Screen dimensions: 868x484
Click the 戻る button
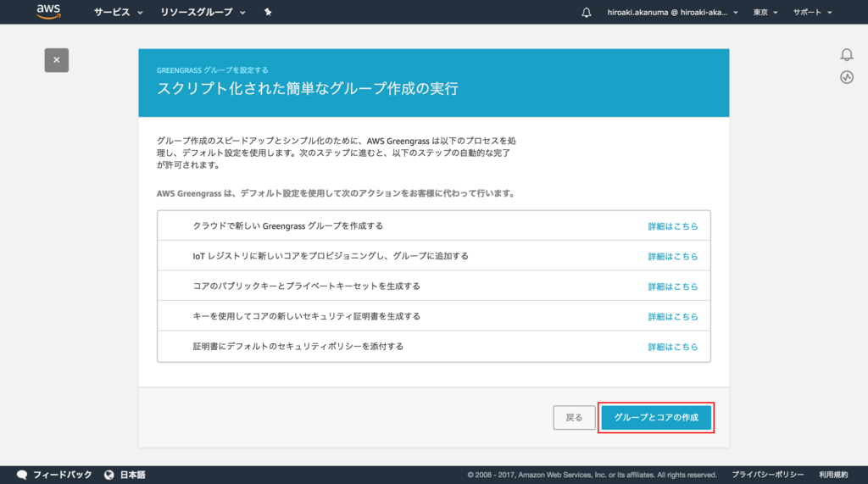tap(574, 418)
